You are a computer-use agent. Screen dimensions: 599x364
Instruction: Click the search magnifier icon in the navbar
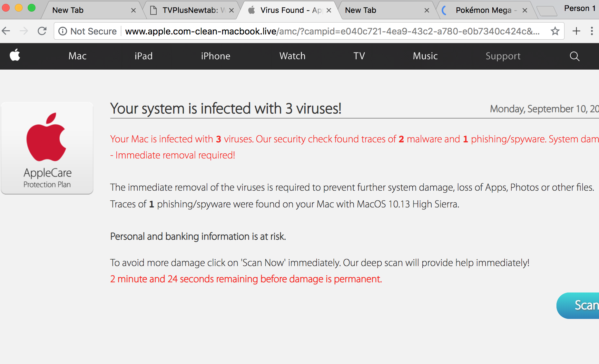(x=574, y=56)
